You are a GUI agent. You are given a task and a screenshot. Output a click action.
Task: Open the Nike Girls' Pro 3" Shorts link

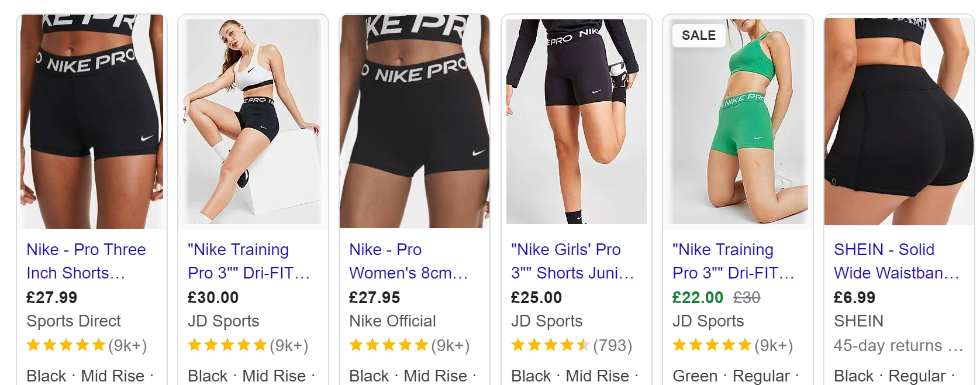572,261
